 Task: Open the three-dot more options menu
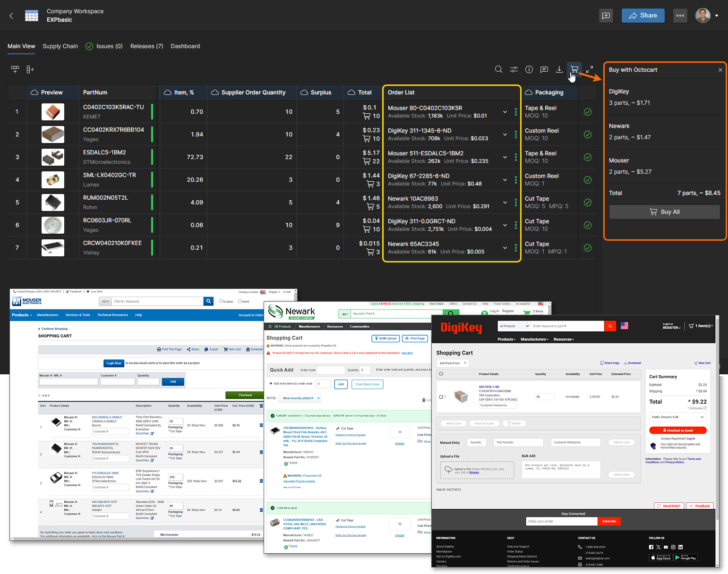click(680, 16)
